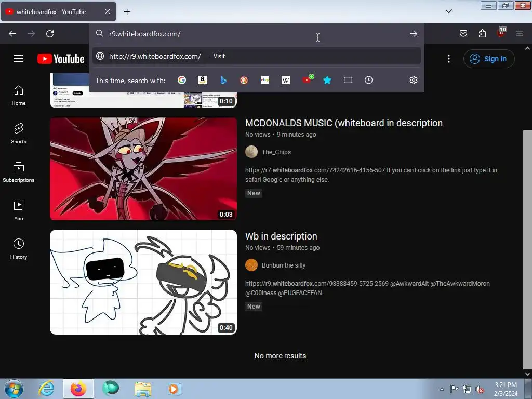Screen dimensions: 532x399
Task: Click the muted volume tray icon
Action: (x=480, y=389)
